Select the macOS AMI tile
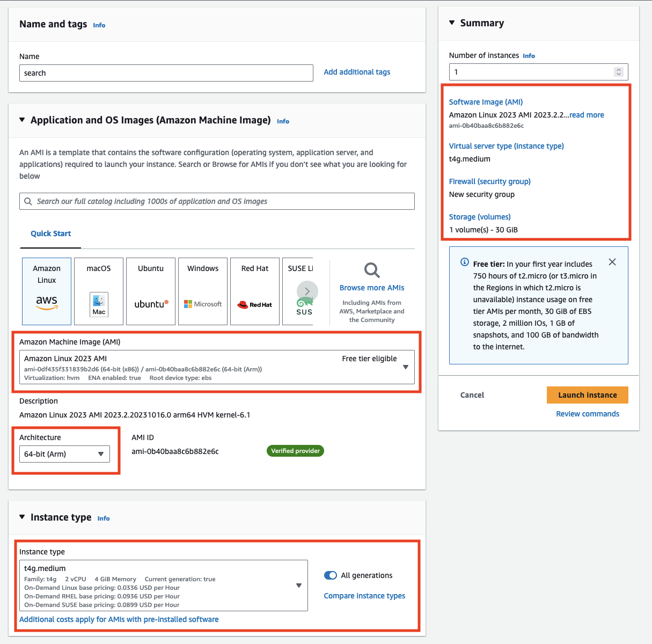The image size is (652, 644). pyautogui.click(x=99, y=291)
